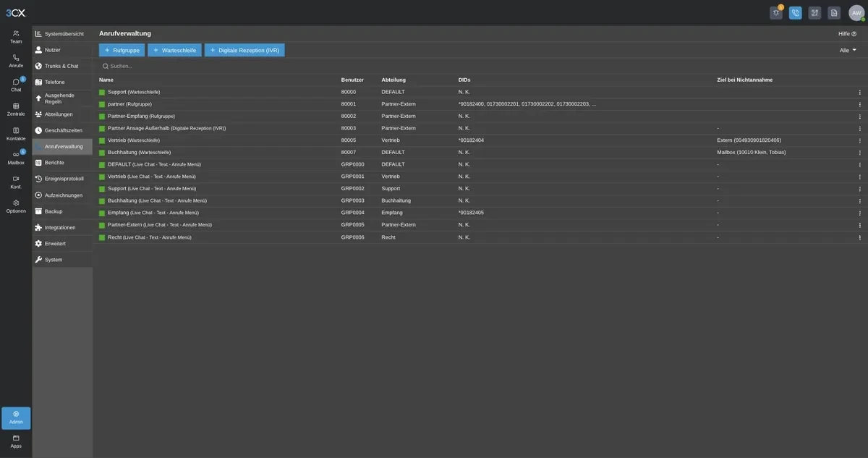
Task: Open the Apps section
Action: (x=16, y=441)
